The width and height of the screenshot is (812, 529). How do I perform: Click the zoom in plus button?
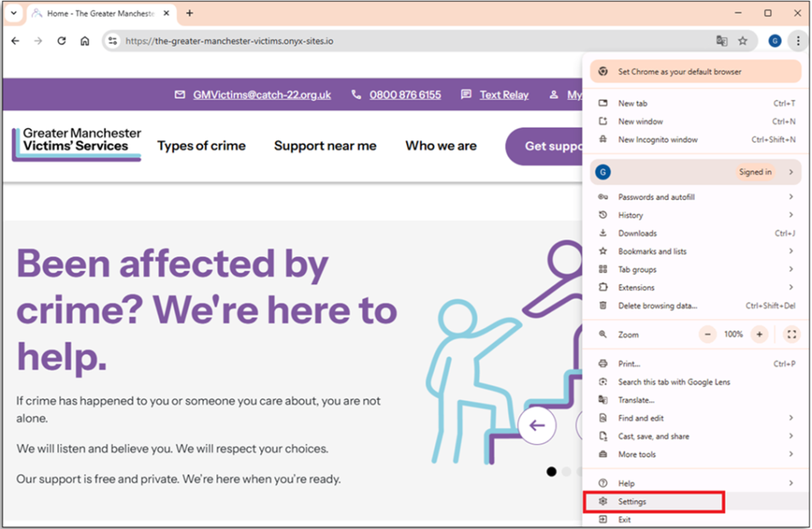[x=760, y=335]
